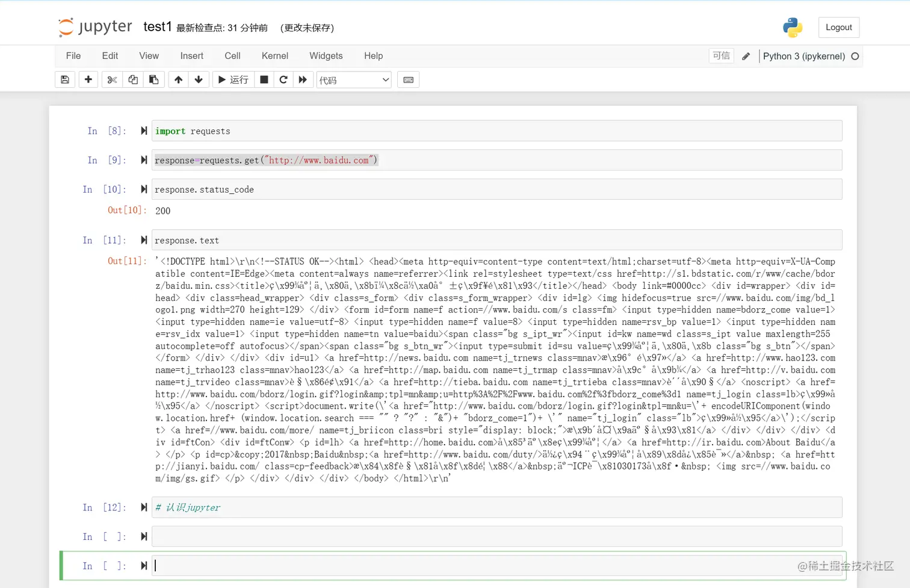Run the active green-bordered cell with its icon
The width and height of the screenshot is (910, 588).
(144, 566)
